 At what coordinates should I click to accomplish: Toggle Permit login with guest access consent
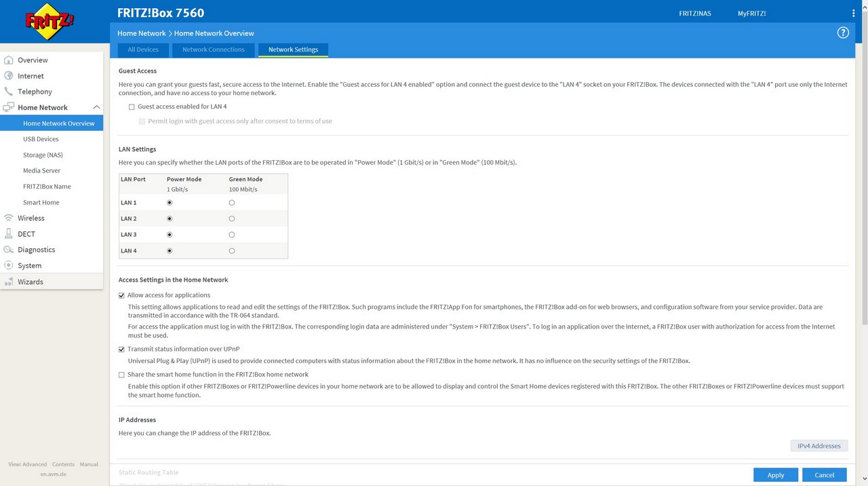tap(142, 121)
